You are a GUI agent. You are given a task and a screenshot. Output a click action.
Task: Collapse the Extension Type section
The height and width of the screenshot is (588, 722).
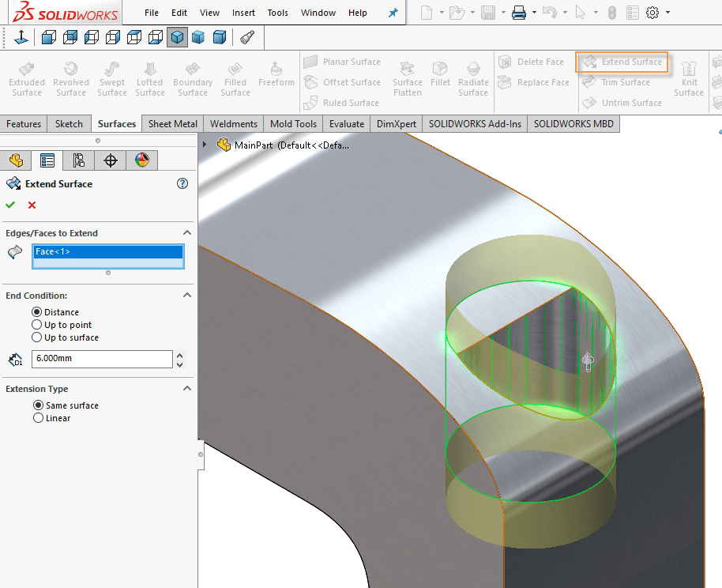tap(187, 389)
